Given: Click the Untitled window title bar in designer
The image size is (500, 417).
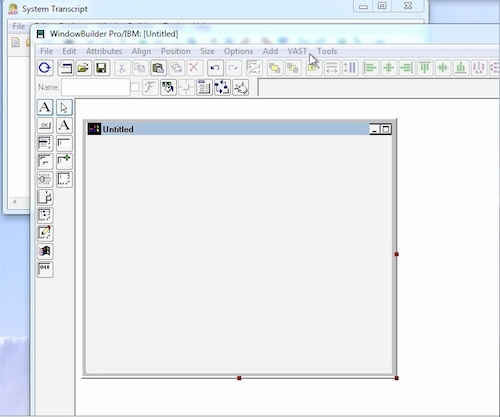Looking at the screenshot, I should pos(239,129).
